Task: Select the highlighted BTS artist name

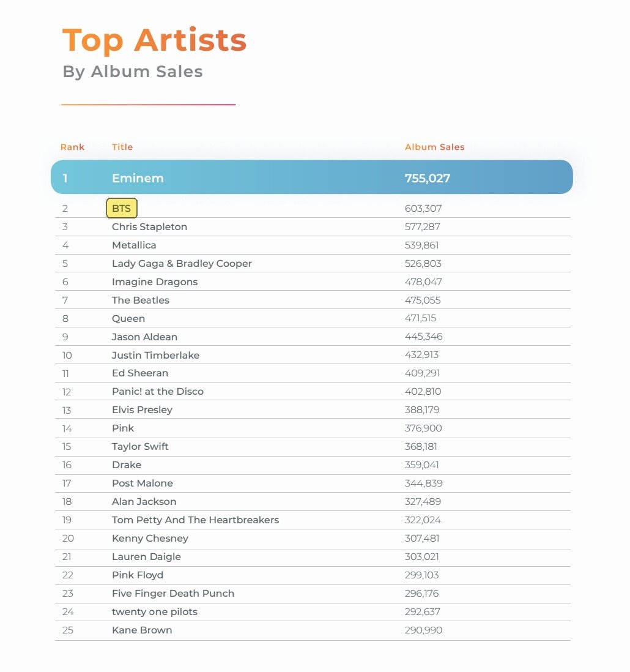Action: tap(122, 208)
